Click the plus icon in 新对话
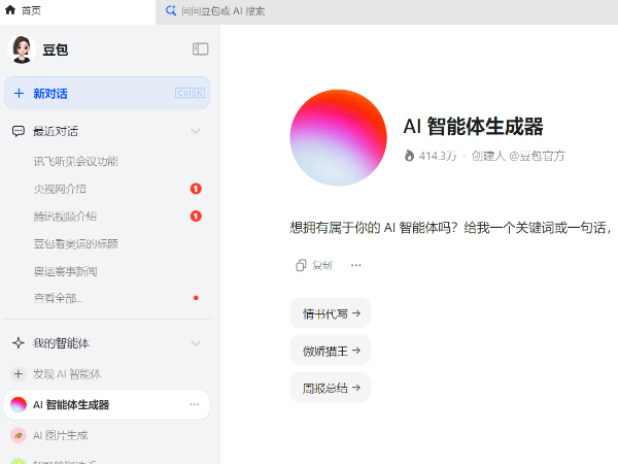This screenshot has width=618, height=464. pos(19,93)
